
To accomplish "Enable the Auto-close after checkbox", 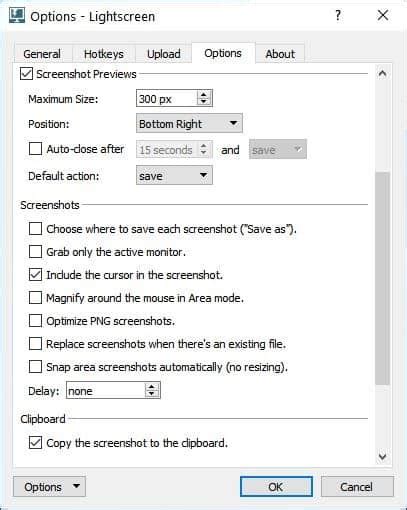I will coord(35,149).
